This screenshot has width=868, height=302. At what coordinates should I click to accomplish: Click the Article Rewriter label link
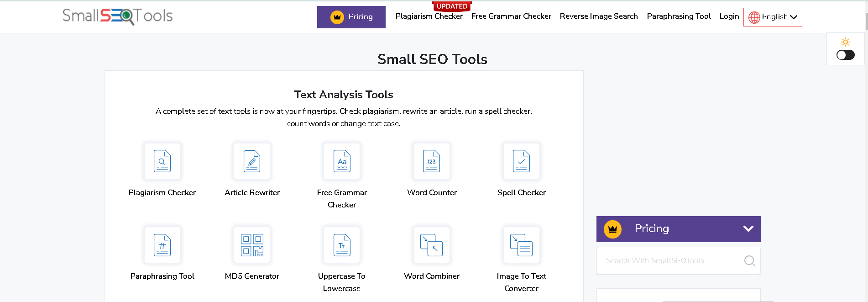252,192
